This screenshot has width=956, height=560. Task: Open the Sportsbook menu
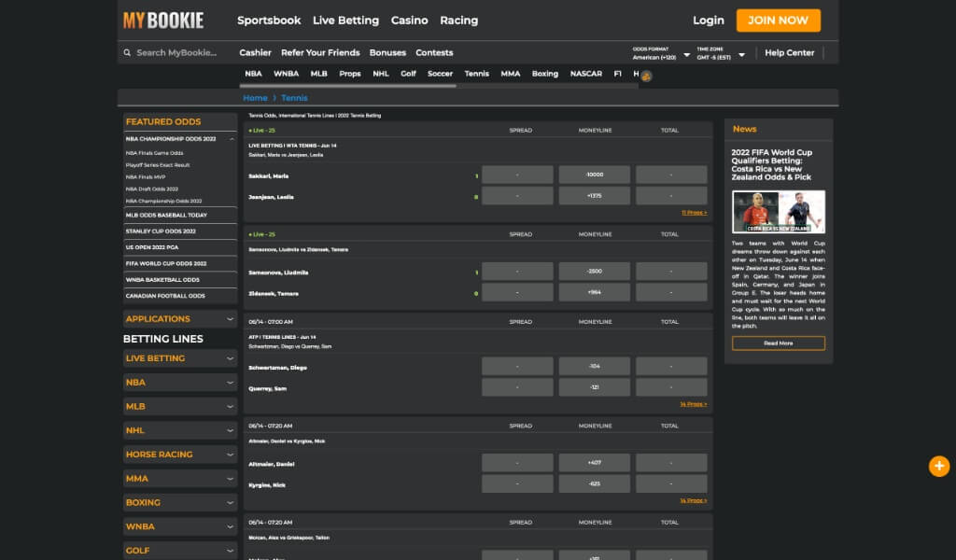(x=269, y=21)
